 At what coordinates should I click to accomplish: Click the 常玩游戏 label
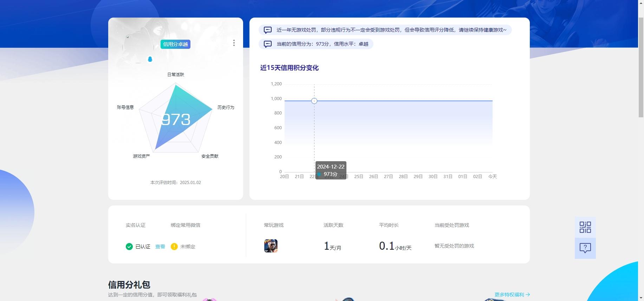point(274,225)
